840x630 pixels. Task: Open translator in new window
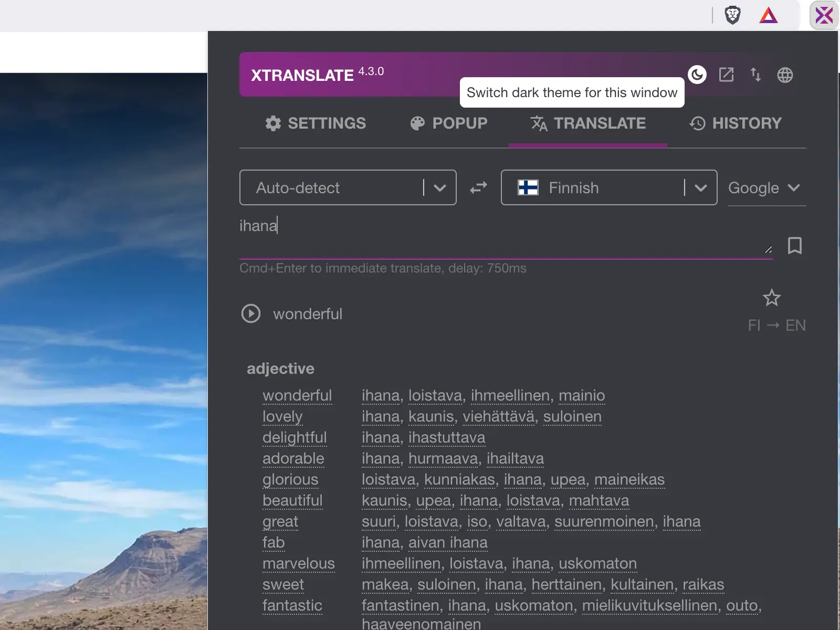click(726, 75)
